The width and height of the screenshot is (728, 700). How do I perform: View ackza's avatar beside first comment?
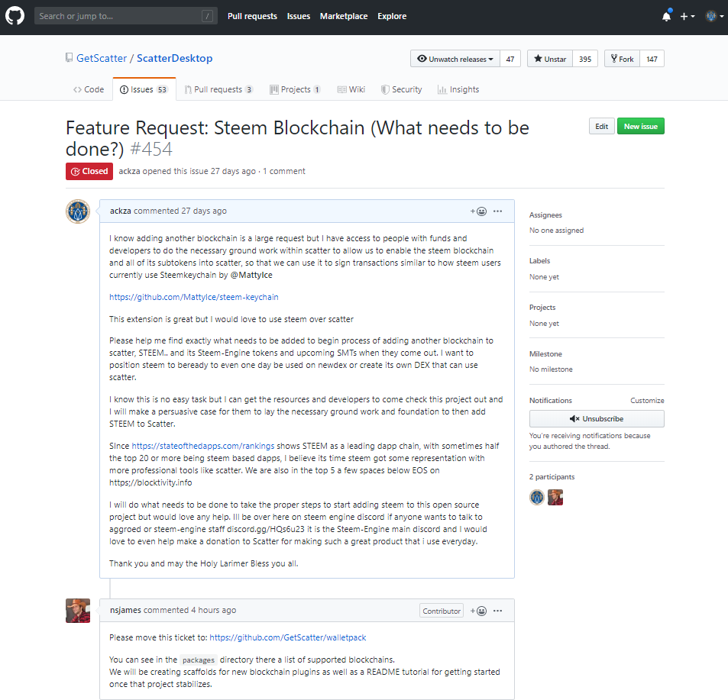78,211
